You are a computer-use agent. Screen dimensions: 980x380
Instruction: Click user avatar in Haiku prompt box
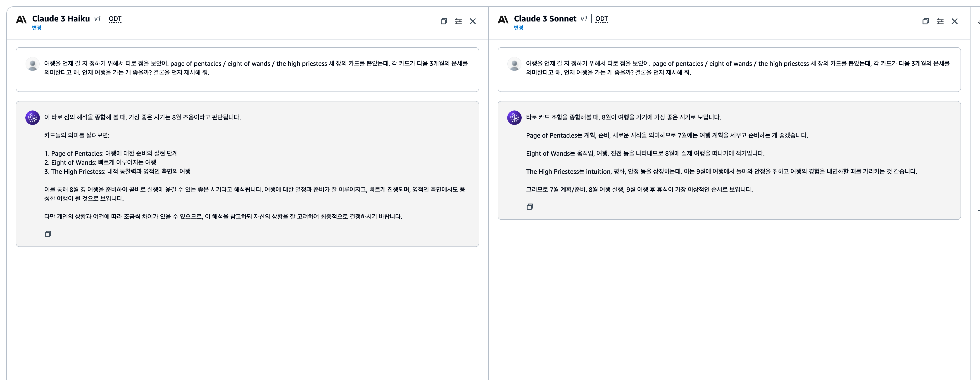33,64
